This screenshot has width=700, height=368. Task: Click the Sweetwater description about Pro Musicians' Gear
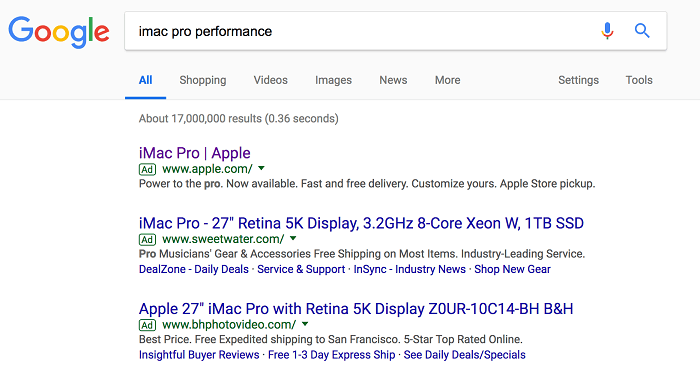pyautogui.click(x=362, y=254)
